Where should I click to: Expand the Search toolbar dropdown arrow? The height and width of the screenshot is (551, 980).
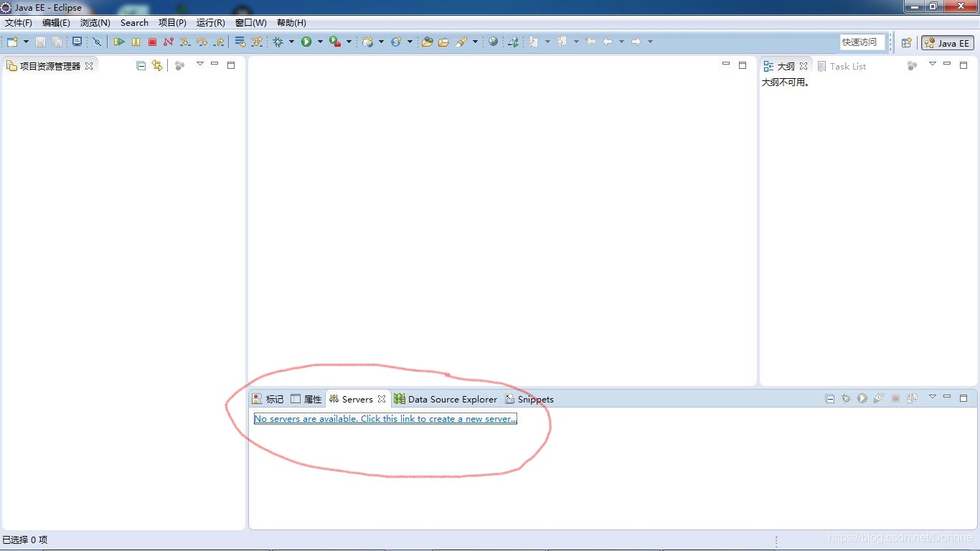click(x=475, y=42)
